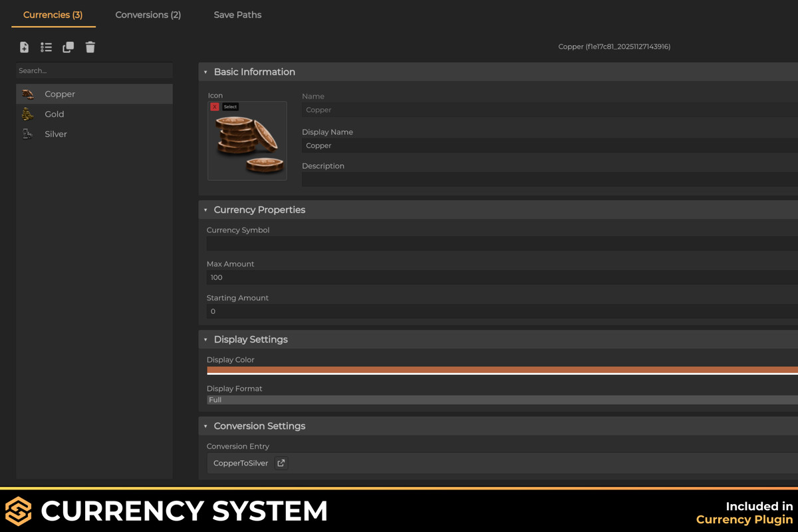
Task: Open the Save Paths tab
Action: pyautogui.click(x=237, y=15)
